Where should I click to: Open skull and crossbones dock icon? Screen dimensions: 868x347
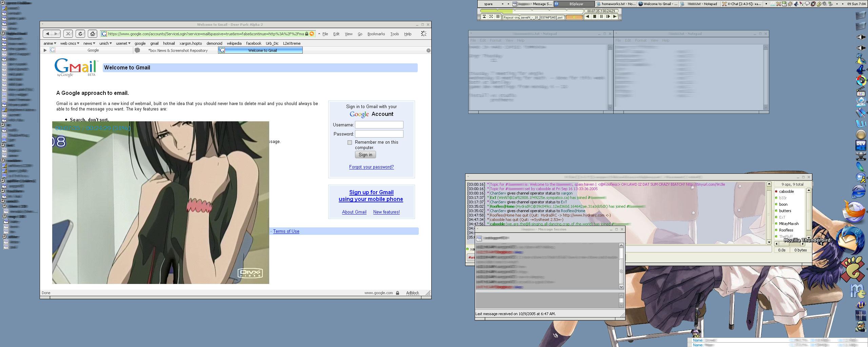(x=861, y=156)
